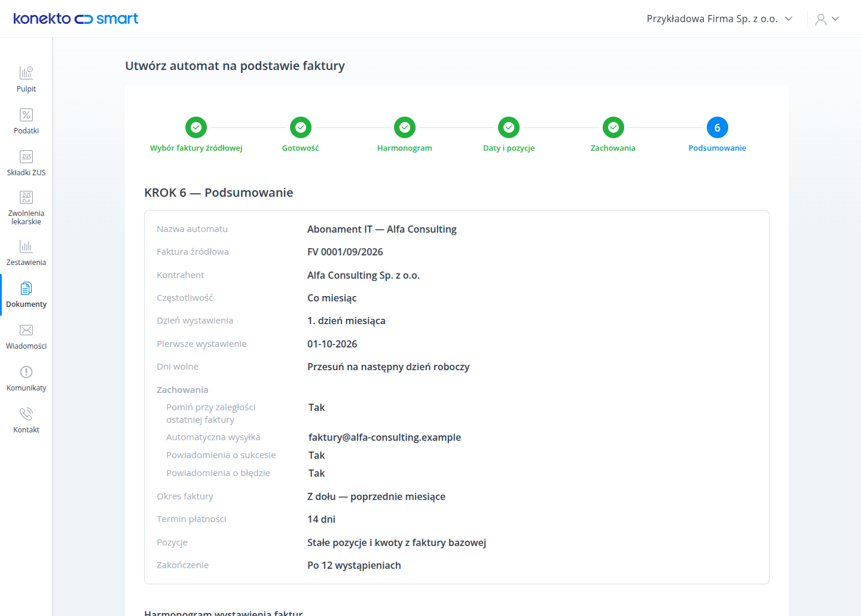Select step 6 Podsumowanie circle
The image size is (861, 616).
point(717,127)
